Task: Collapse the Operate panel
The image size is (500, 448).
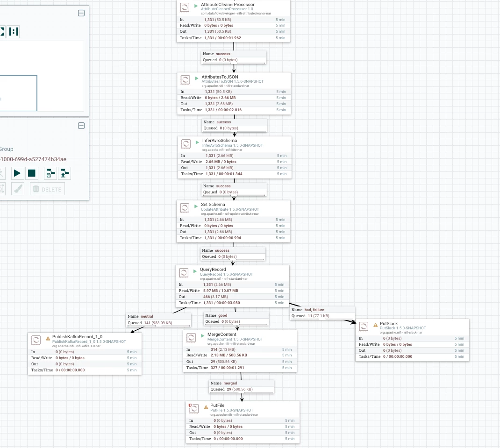Action: [x=81, y=126]
